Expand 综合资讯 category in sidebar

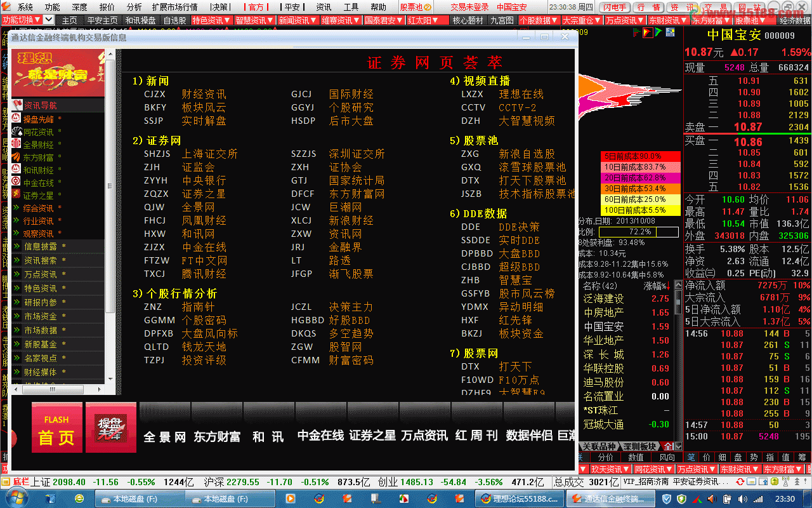(x=38, y=208)
